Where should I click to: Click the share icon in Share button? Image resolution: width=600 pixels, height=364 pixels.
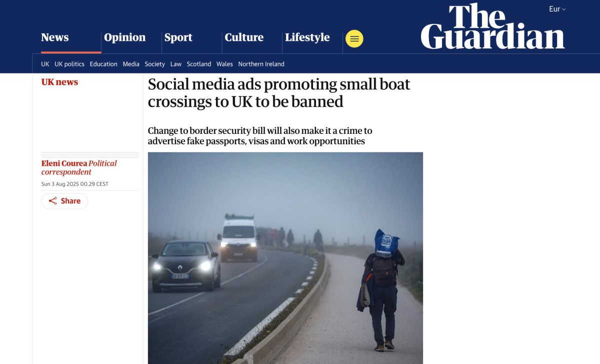(52, 201)
